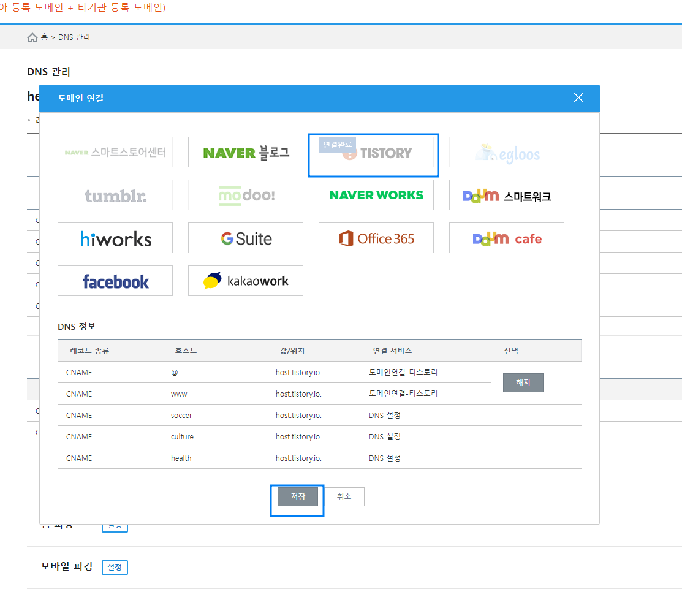Click 설정 button next to 모바일 파킹
Image resolution: width=682 pixels, height=616 pixels.
[115, 568]
